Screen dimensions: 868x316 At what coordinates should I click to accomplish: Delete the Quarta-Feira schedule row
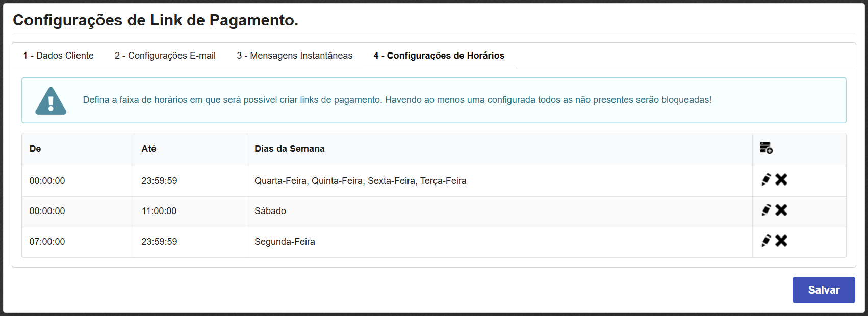coord(781,179)
